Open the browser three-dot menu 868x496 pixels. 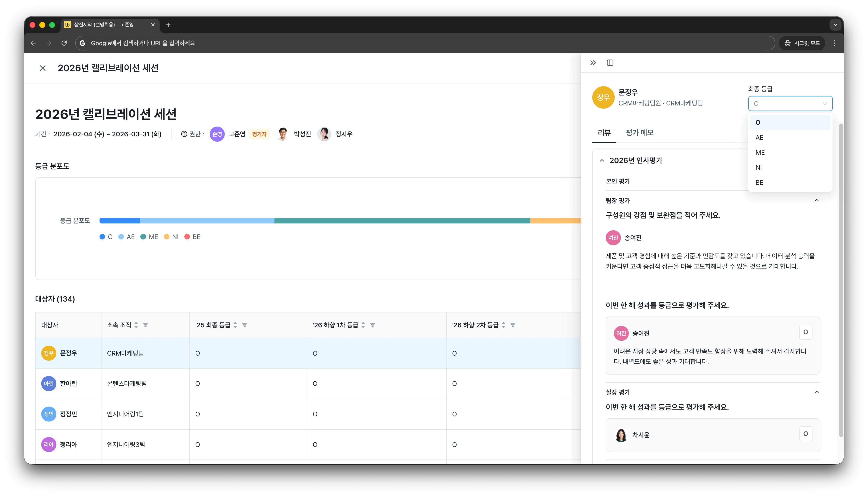(835, 43)
